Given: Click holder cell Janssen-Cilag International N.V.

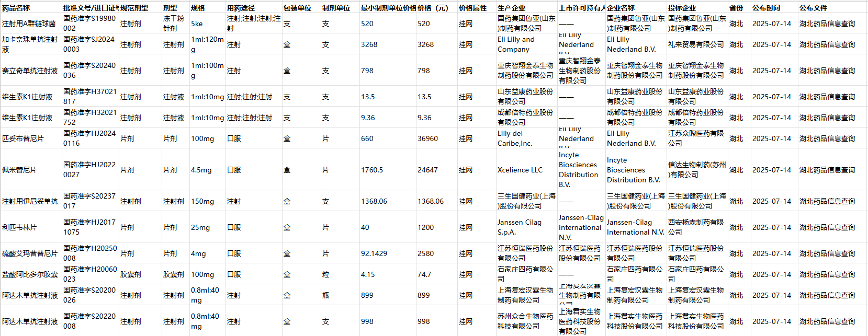Looking at the screenshot, I should 581,227.
